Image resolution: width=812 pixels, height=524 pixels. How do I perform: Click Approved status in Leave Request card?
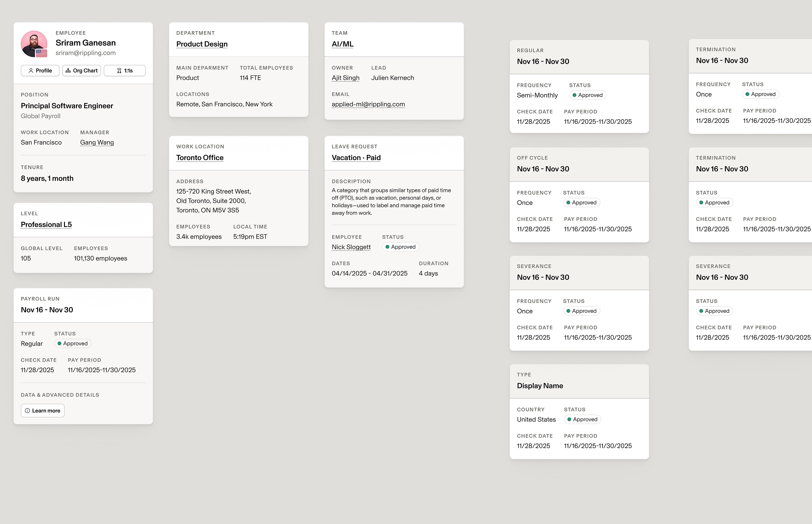400,247
